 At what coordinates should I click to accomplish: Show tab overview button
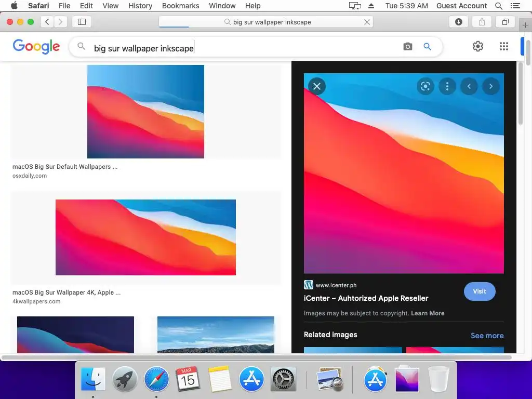[x=505, y=22]
